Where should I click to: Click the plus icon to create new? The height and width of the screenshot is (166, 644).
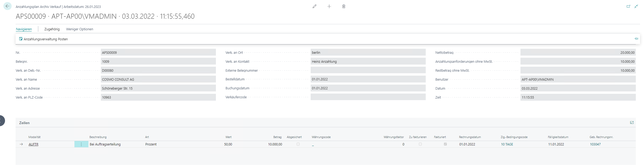point(329,6)
